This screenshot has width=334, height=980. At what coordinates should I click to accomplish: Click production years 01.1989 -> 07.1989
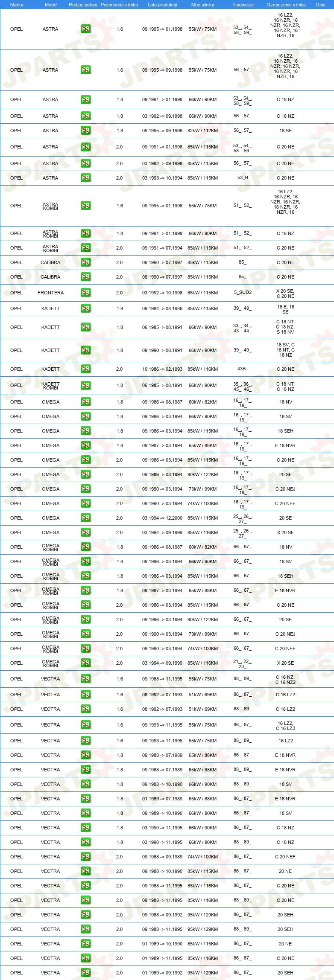tap(162, 799)
